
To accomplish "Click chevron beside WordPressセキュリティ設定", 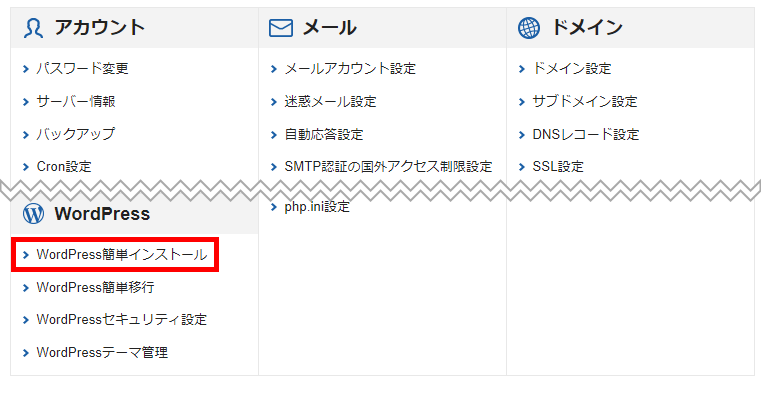I will [26, 320].
